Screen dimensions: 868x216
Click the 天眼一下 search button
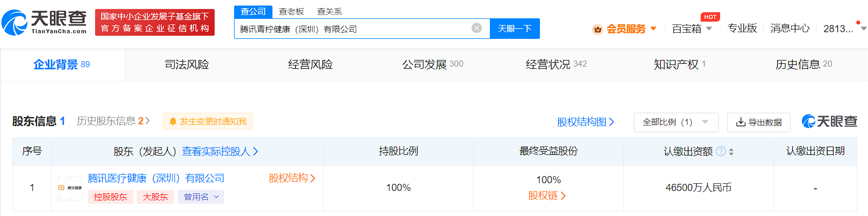[x=514, y=28]
